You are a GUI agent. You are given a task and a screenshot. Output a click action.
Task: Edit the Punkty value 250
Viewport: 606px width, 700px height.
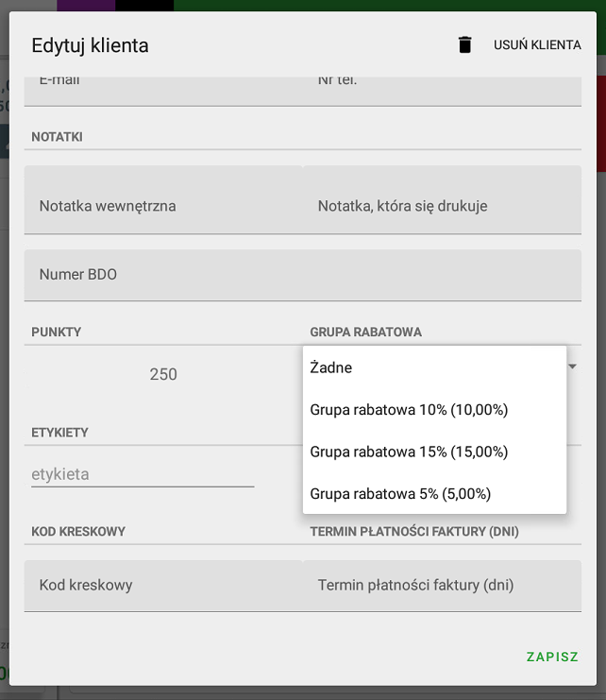(x=163, y=374)
